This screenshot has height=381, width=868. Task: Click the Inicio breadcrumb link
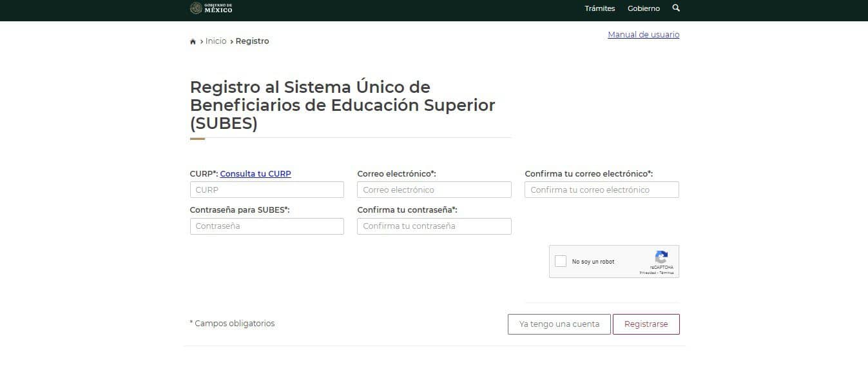pos(216,41)
